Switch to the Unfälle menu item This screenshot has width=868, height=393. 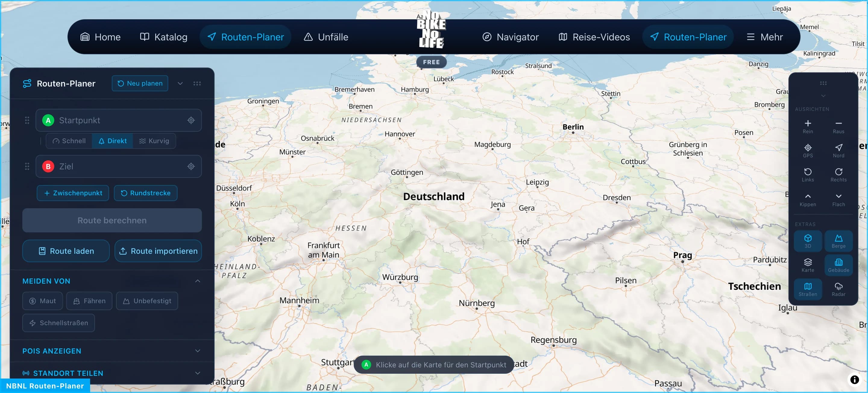(325, 37)
